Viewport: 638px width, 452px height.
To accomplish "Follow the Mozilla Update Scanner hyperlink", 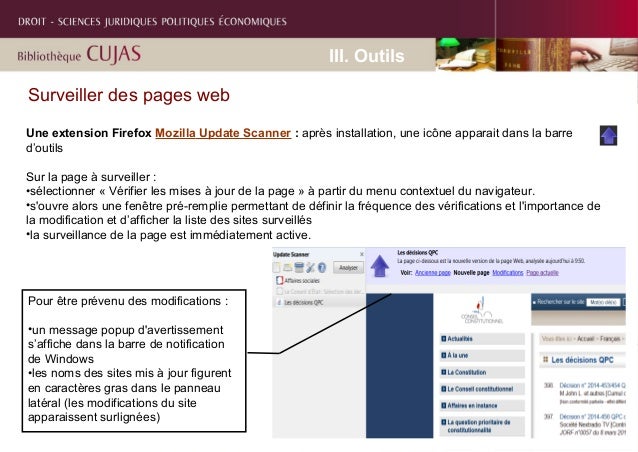I will [x=223, y=133].
